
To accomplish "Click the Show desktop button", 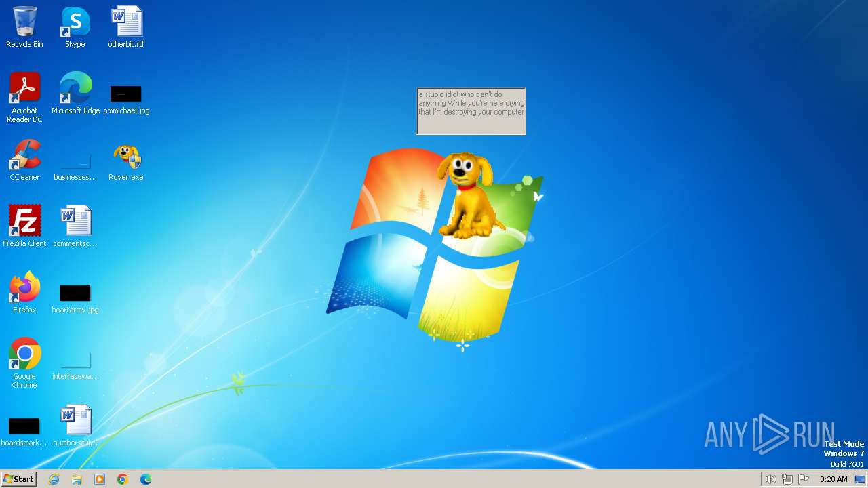I will coord(861,479).
